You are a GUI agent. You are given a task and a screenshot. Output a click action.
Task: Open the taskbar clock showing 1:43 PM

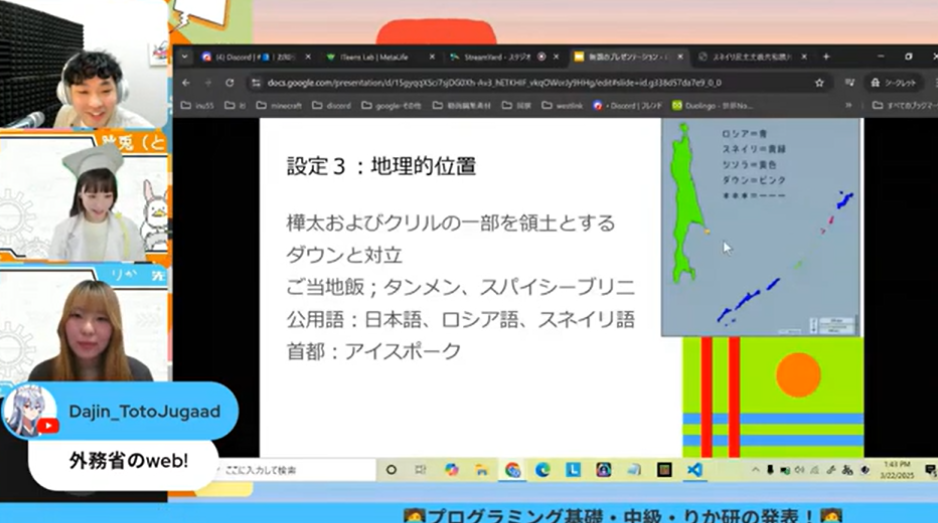pyautogui.click(x=897, y=470)
